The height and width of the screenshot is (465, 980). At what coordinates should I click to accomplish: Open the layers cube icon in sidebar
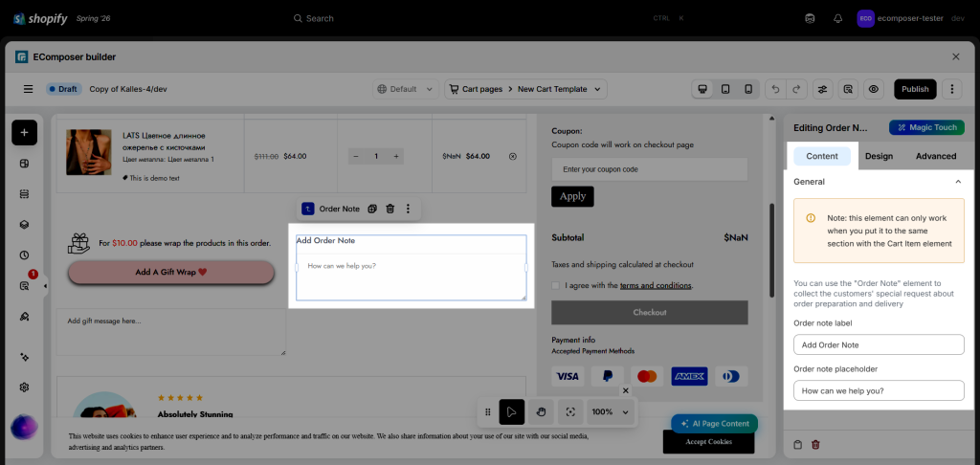[x=24, y=225]
